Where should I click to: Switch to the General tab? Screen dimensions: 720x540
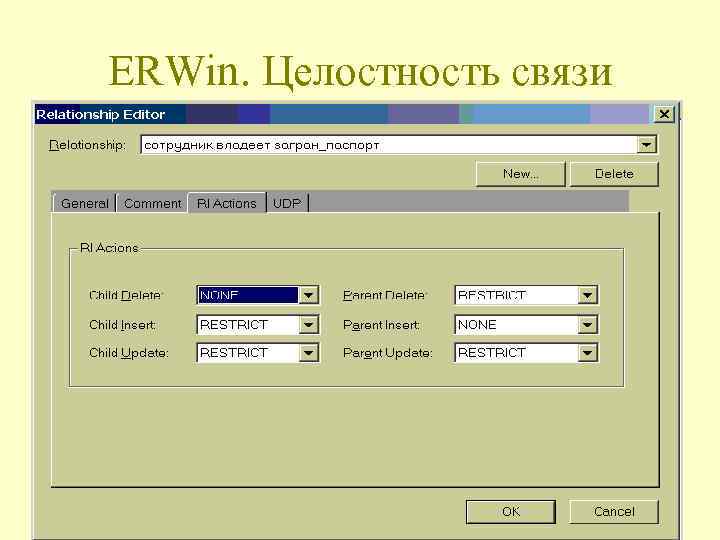pyautogui.click(x=84, y=203)
